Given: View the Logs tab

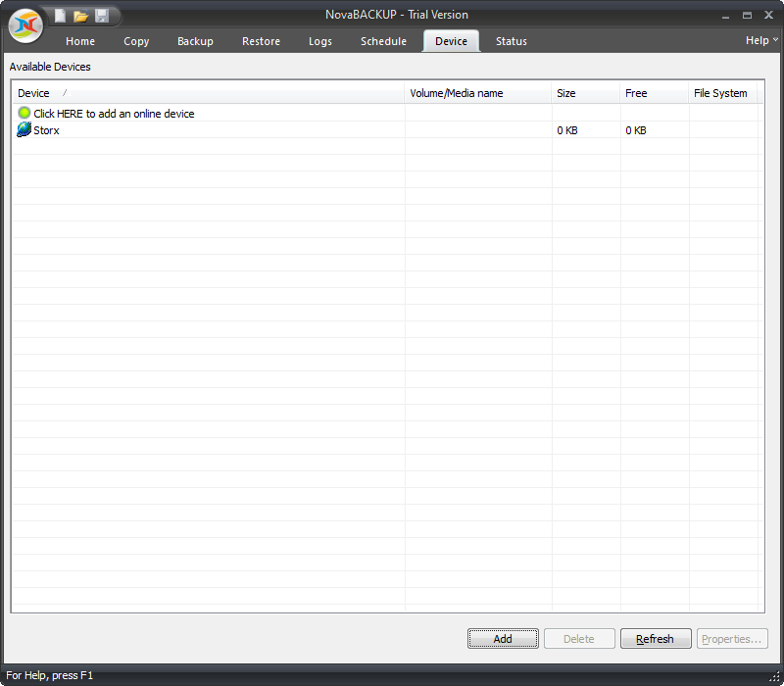Looking at the screenshot, I should click(320, 41).
